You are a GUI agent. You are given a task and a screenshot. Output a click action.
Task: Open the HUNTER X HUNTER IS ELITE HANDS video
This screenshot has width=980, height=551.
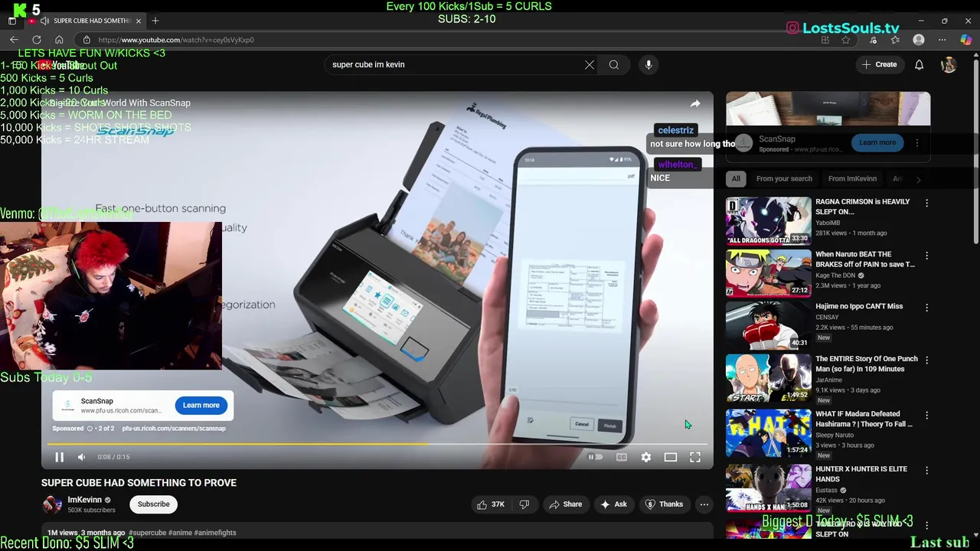pyautogui.click(x=861, y=474)
